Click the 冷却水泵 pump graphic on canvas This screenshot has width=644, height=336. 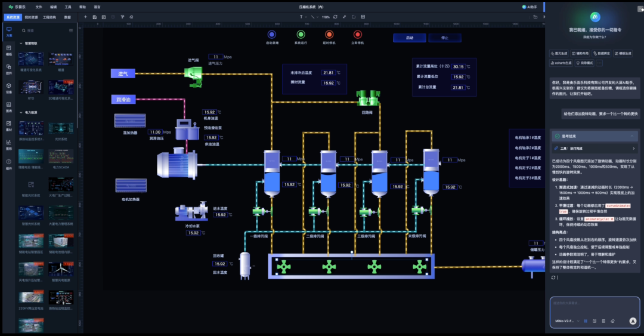pyautogui.click(x=191, y=211)
